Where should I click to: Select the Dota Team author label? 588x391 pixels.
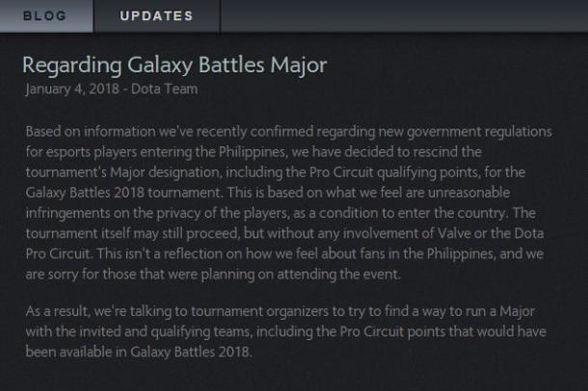pyautogui.click(x=164, y=90)
